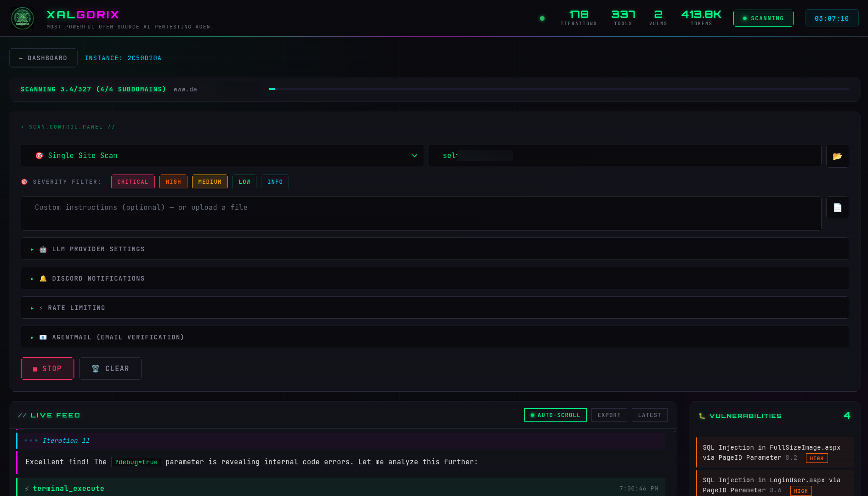The height and width of the screenshot is (496, 868).
Task: Toggle the LOW severity filter
Action: [x=244, y=181]
